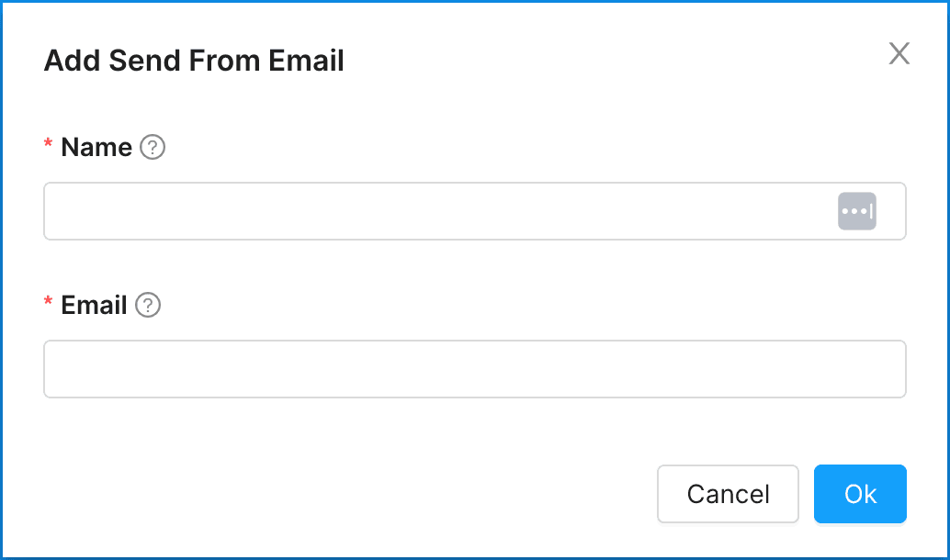
Task: Focus the Email input field
Action: tap(474, 369)
